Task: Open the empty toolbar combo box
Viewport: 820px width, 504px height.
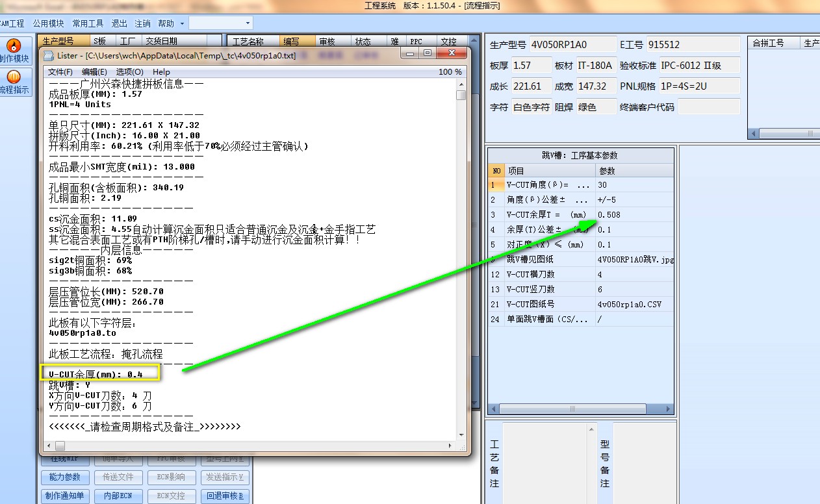Action: point(220,23)
